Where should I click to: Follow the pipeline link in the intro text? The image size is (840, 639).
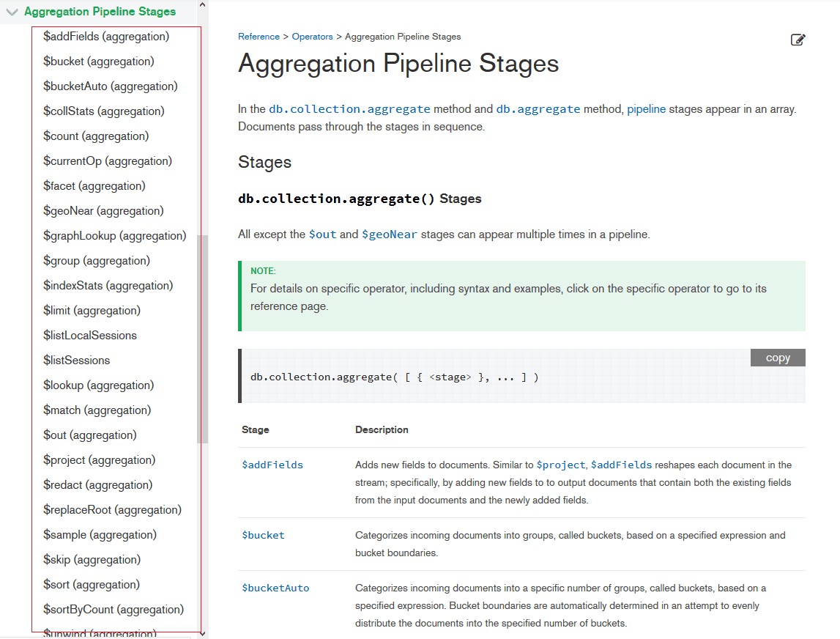[647, 108]
